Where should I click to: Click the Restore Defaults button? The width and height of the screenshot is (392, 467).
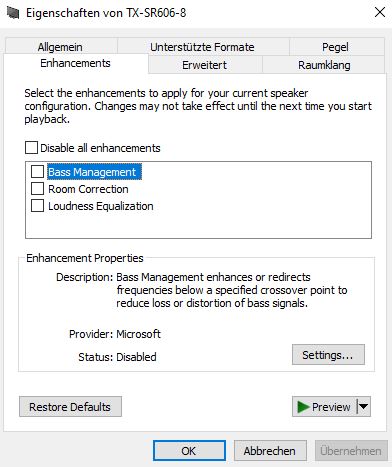(x=70, y=407)
